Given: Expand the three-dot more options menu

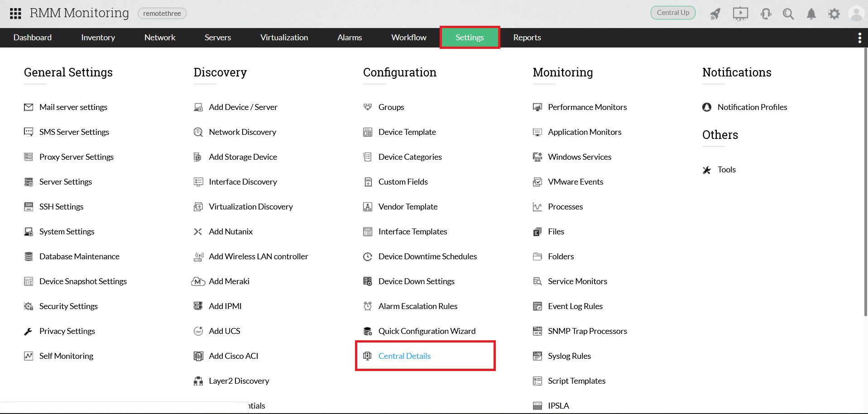Looking at the screenshot, I should tap(859, 38).
